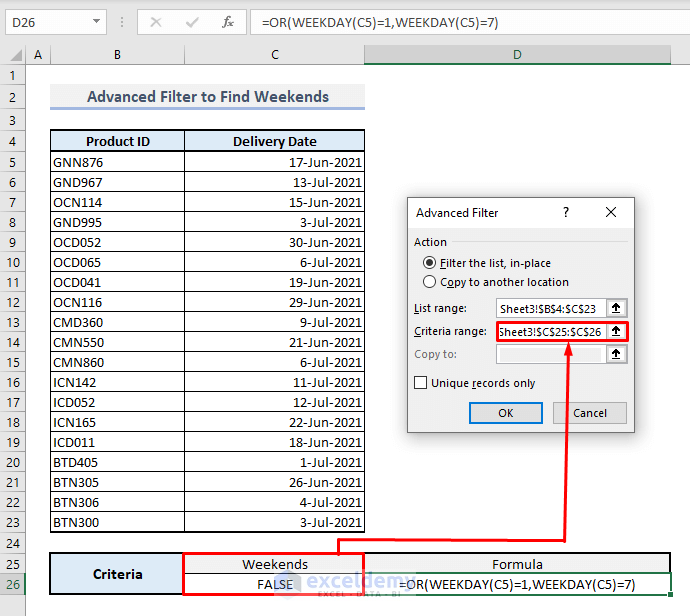Image resolution: width=690 pixels, height=616 pixels.
Task: Click the Copy to input field
Action: click(x=551, y=354)
